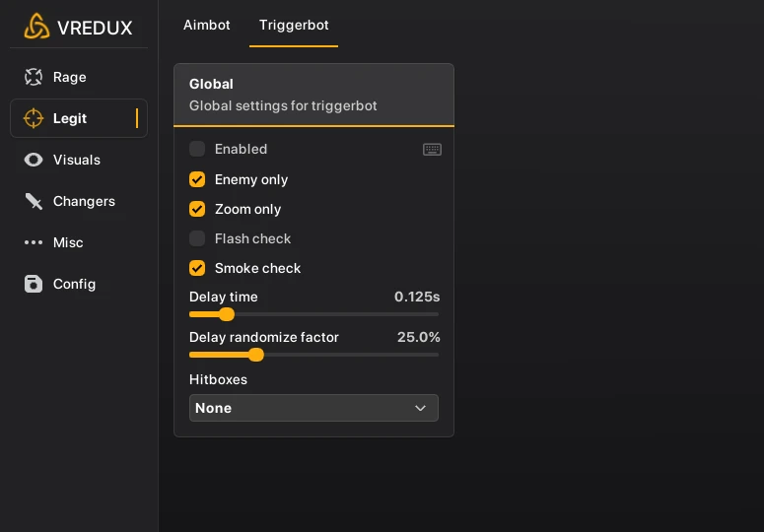Select the Triggerbot tab

[294, 25]
